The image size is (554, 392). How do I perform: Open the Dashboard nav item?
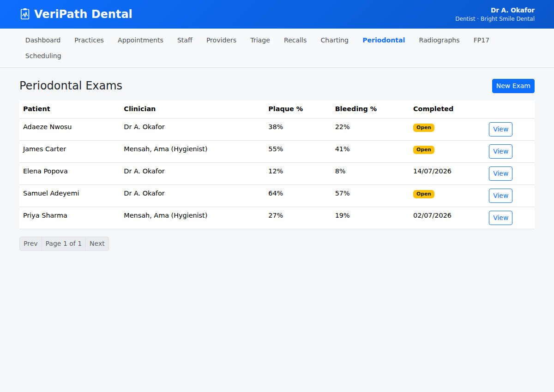pyautogui.click(x=43, y=40)
